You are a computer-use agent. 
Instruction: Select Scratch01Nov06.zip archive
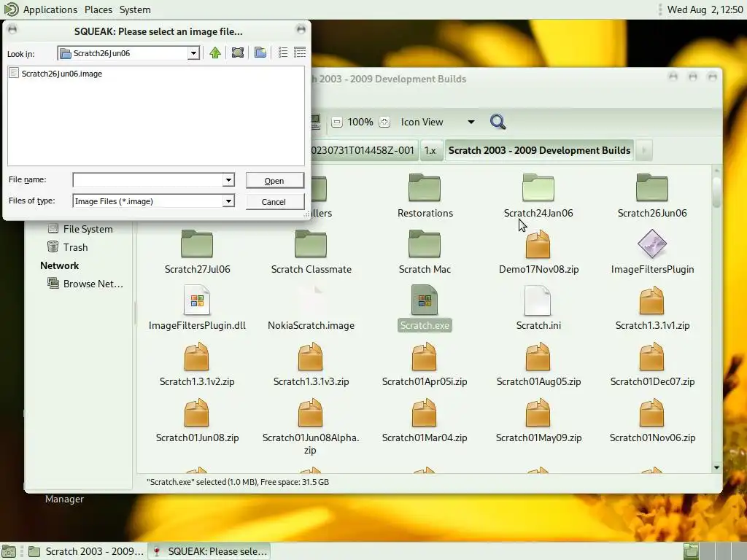pyautogui.click(x=652, y=420)
